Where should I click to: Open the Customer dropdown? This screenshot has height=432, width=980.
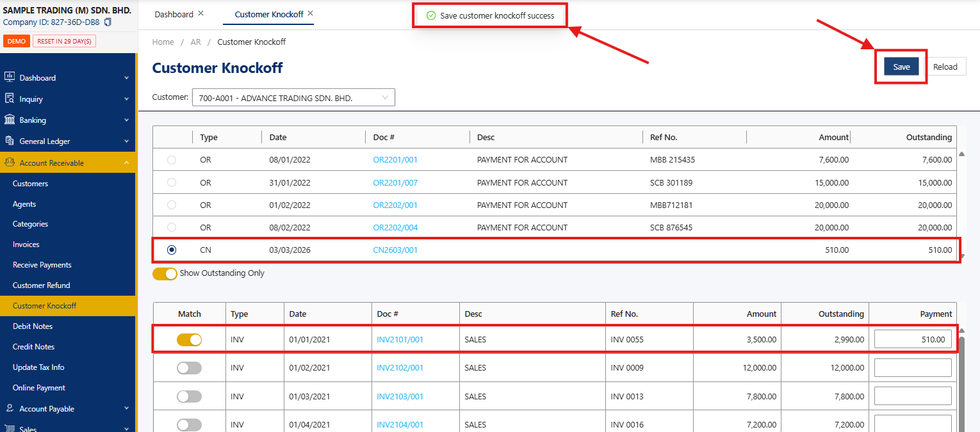click(x=293, y=98)
